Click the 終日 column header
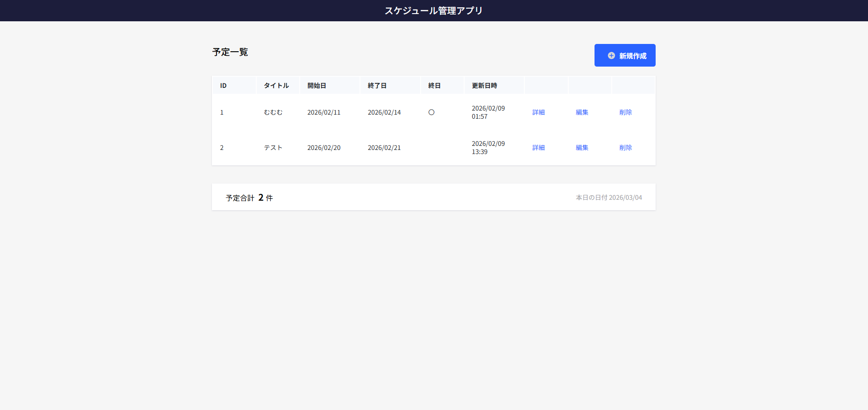The height and width of the screenshot is (410, 868). pyautogui.click(x=434, y=86)
